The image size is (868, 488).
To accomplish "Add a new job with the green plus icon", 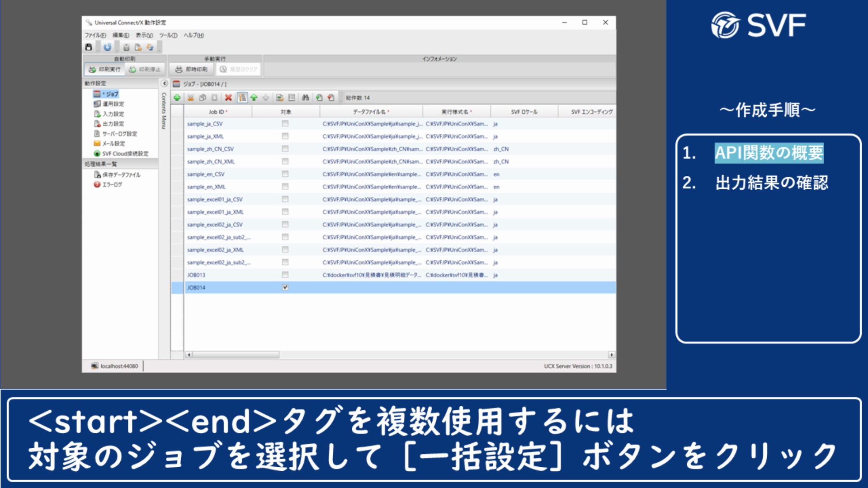I will [x=177, y=97].
